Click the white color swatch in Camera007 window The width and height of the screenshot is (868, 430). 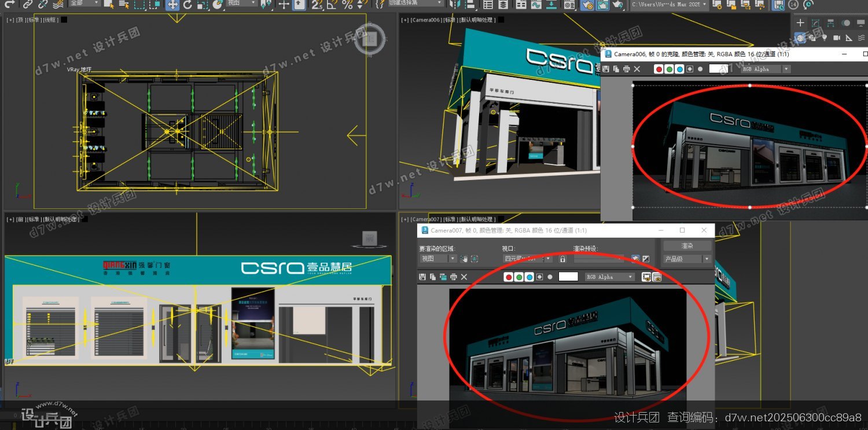(x=568, y=277)
